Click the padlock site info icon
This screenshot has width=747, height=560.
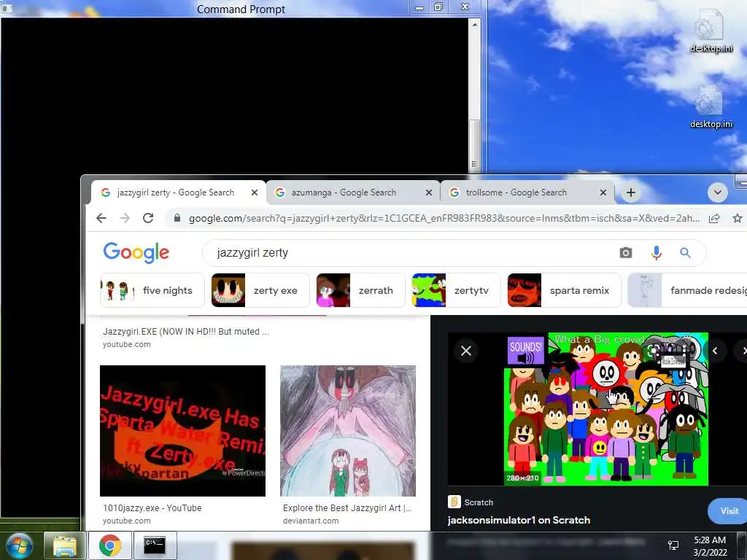(x=177, y=218)
